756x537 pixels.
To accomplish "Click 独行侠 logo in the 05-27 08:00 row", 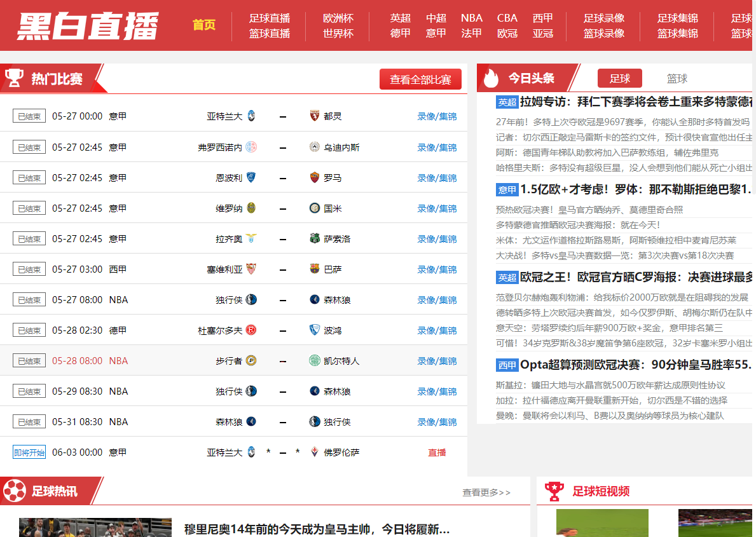I will coord(251,299).
